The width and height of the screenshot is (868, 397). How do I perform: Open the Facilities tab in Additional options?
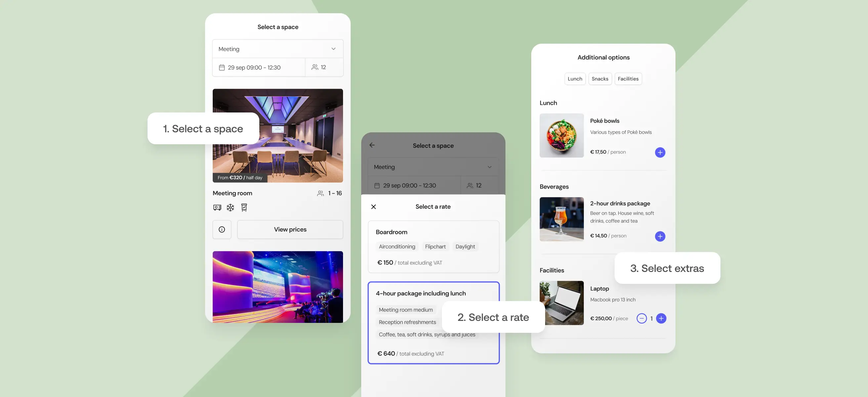tap(628, 78)
